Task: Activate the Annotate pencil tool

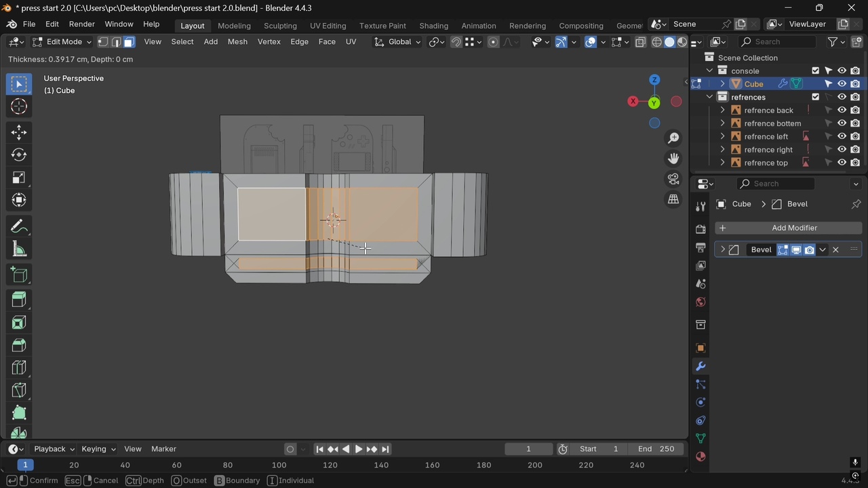Action: pyautogui.click(x=19, y=226)
